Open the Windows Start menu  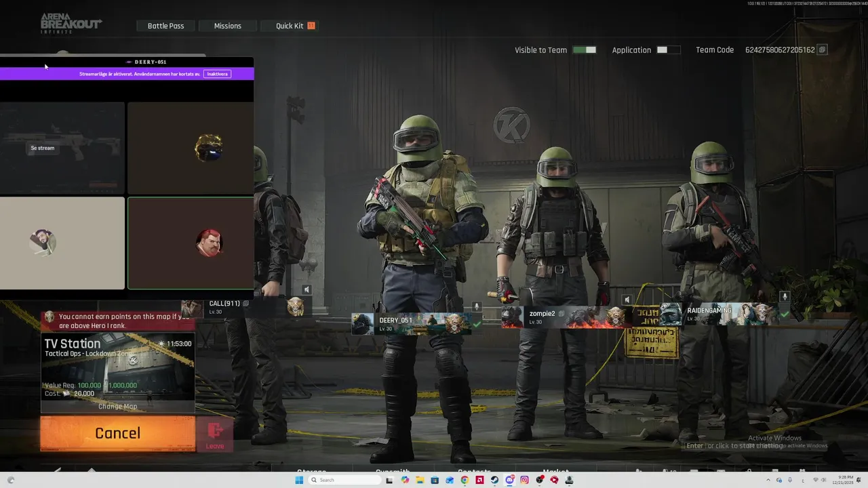(x=299, y=480)
